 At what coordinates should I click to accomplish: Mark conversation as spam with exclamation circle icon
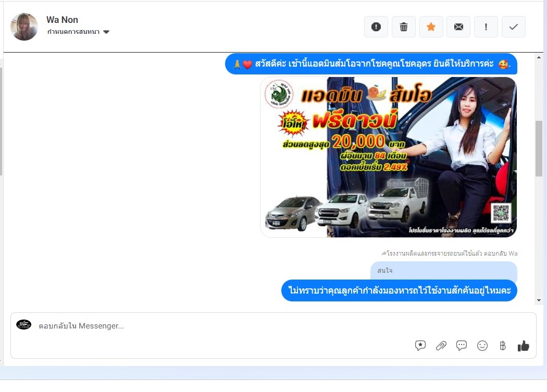coord(376,27)
